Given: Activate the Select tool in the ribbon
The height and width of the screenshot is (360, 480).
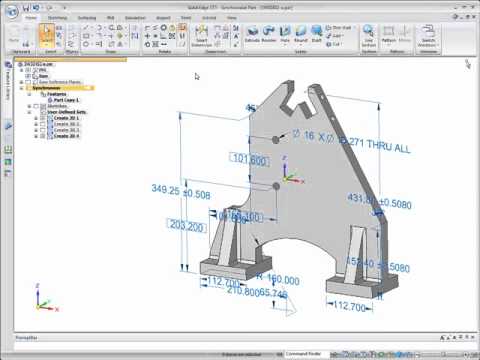Looking at the screenshot, I should 47,35.
